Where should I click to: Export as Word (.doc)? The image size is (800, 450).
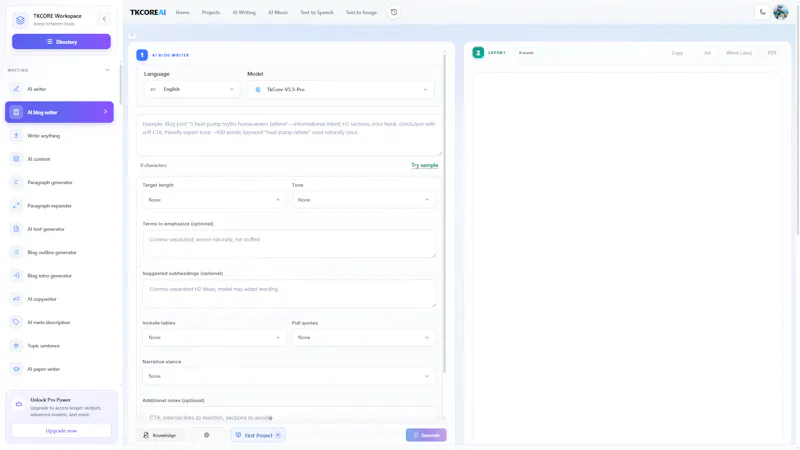[x=739, y=53]
